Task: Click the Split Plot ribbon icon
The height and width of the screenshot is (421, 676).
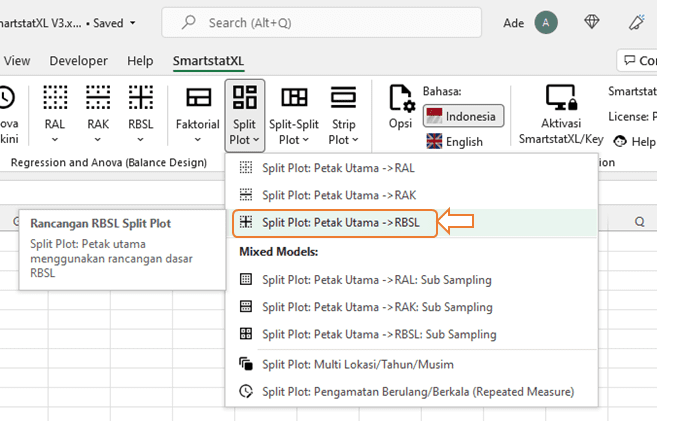Action: (244, 97)
